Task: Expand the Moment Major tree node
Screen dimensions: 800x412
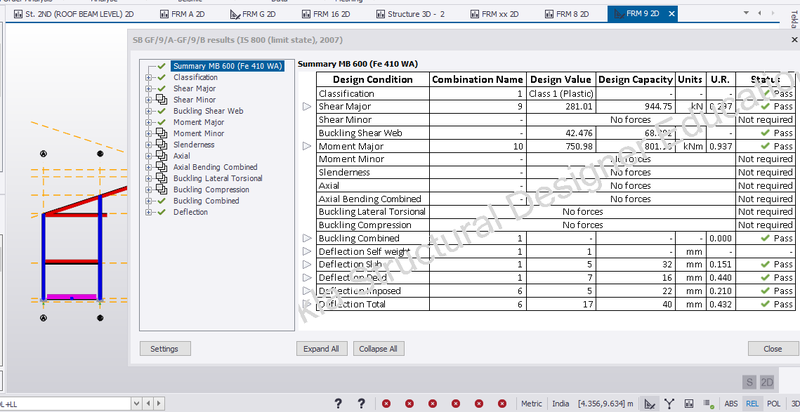Action: [148, 122]
